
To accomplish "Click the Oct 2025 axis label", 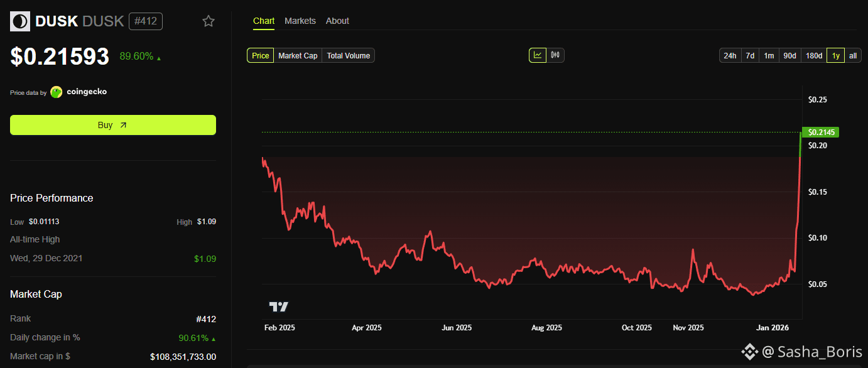I will coord(637,328).
